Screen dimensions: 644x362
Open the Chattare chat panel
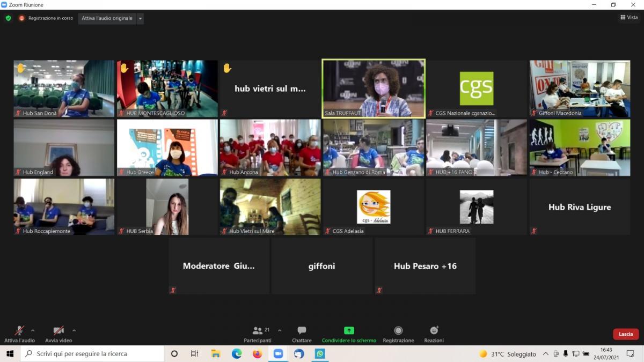(302, 334)
